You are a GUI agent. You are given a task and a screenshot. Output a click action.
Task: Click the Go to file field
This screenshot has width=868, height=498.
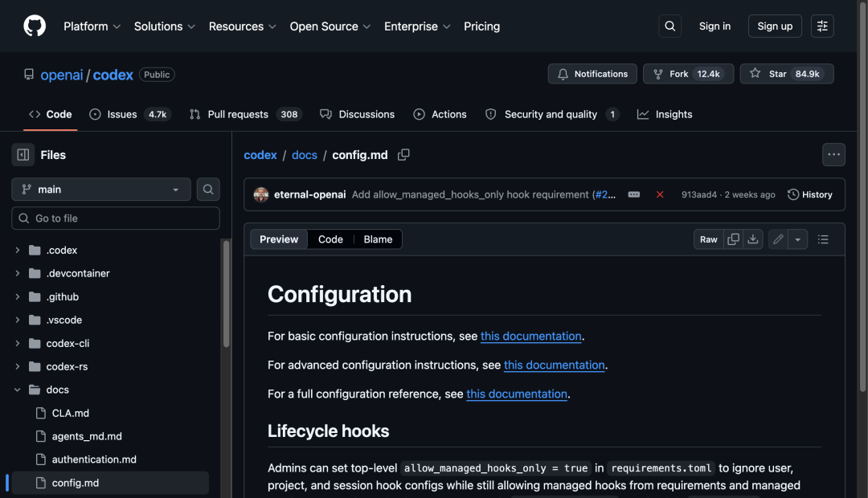pyautogui.click(x=116, y=218)
